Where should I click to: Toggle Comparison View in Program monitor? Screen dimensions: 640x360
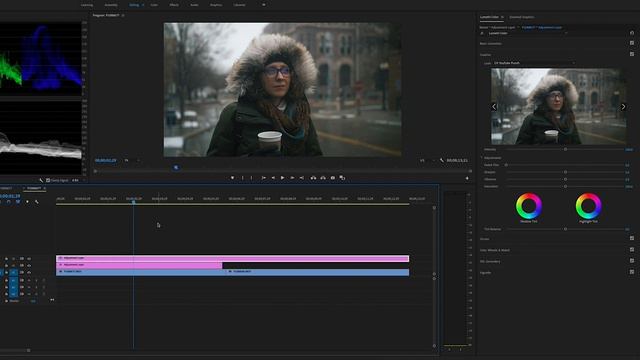point(342,178)
